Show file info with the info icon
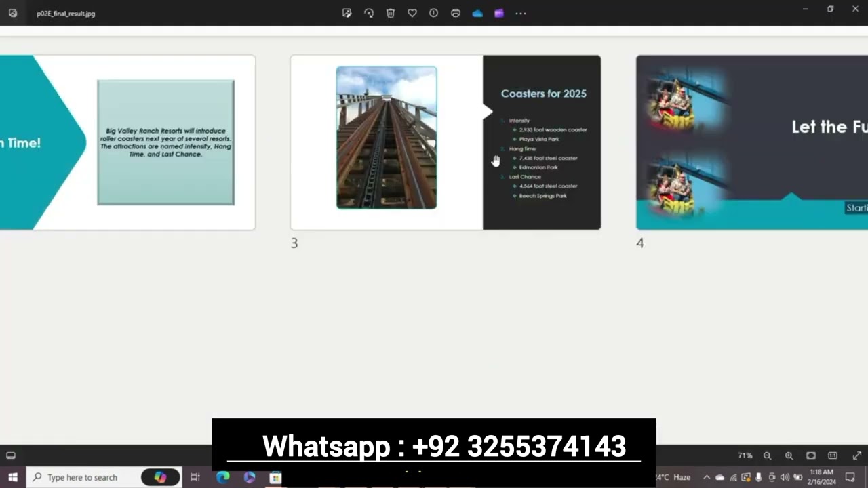The height and width of the screenshot is (488, 868). pyautogui.click(x=434, y=13)
